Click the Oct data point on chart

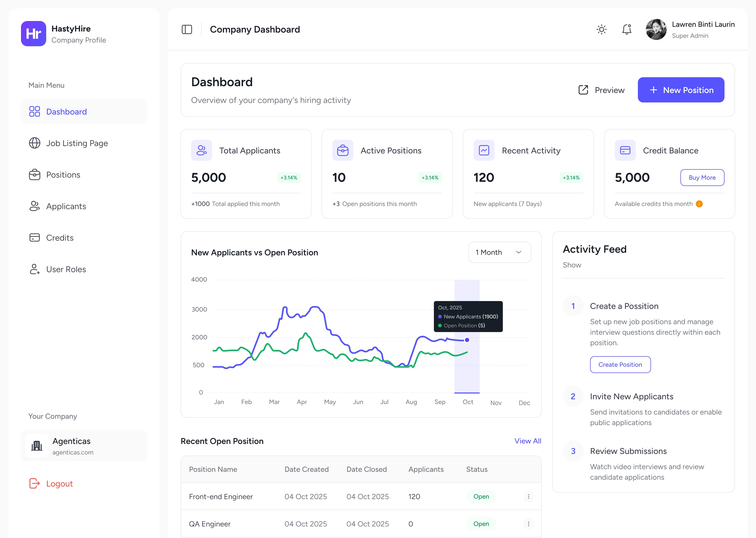[x=467, y=340]
